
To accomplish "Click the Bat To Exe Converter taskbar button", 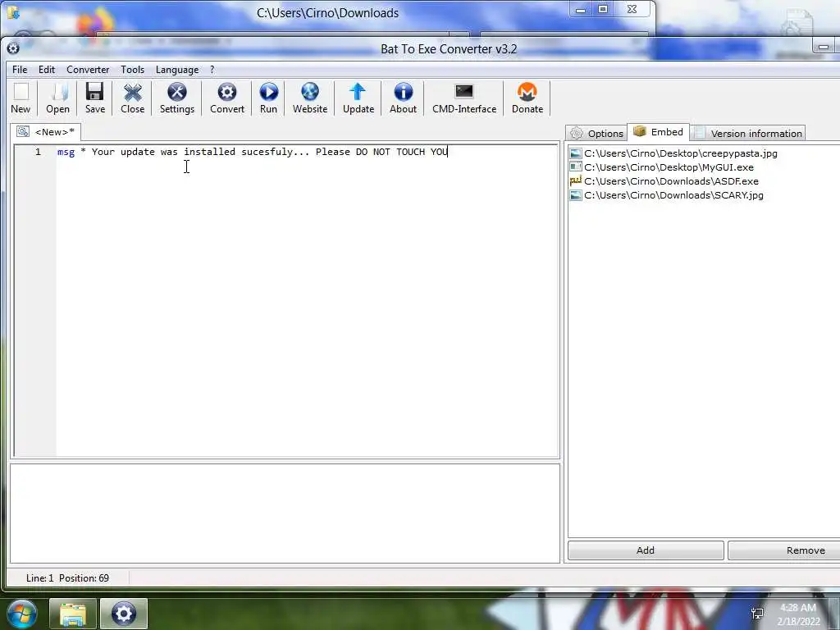I will tap(124, 614).
